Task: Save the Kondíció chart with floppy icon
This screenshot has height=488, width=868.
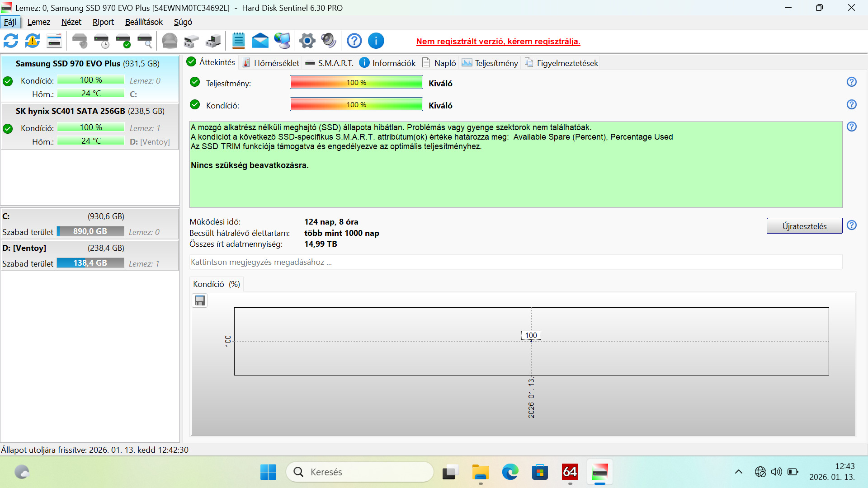Action: 200,301
